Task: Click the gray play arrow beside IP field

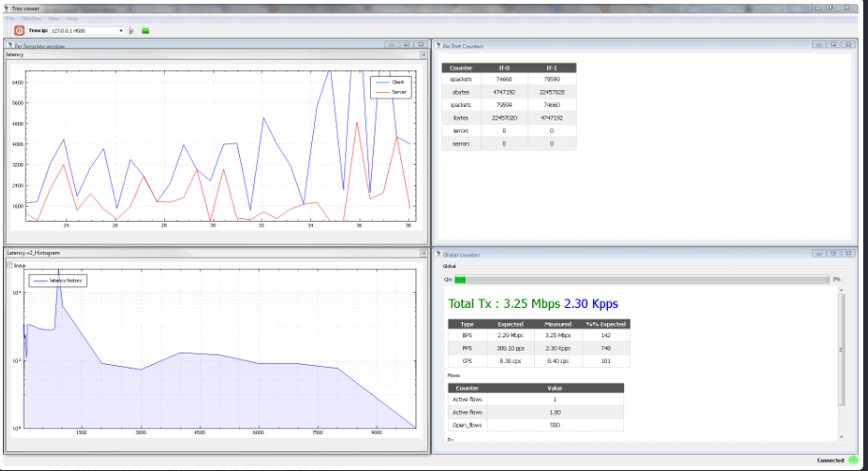Action: point(131,31)
